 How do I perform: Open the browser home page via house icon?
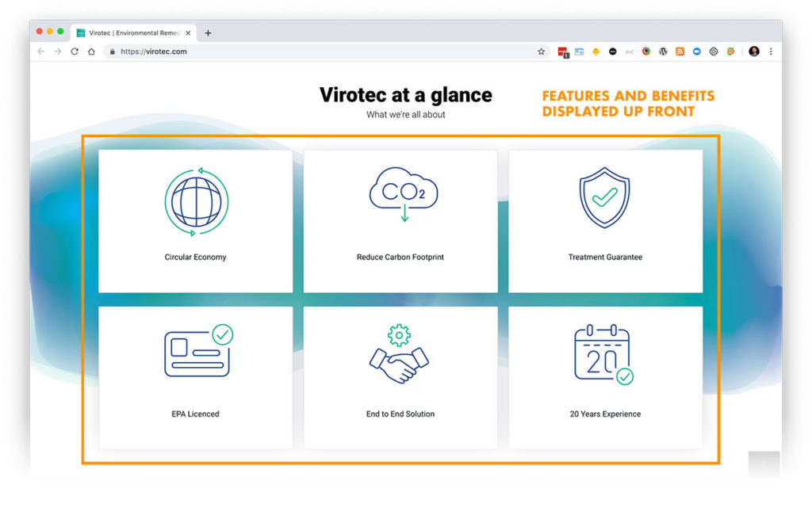(x=92, y=52)
